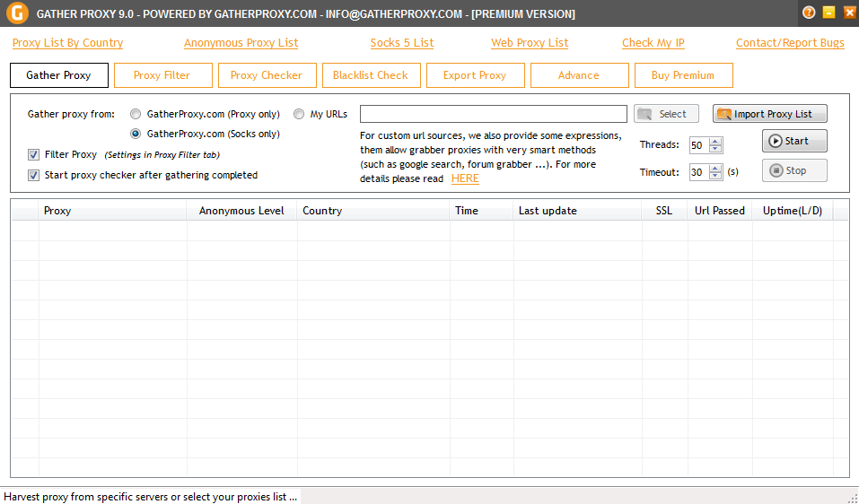Screen dimensions: 859x504
Task: Click '(Settings in Proxy Filter tab)' note
Action: click(x=162, y=155)
